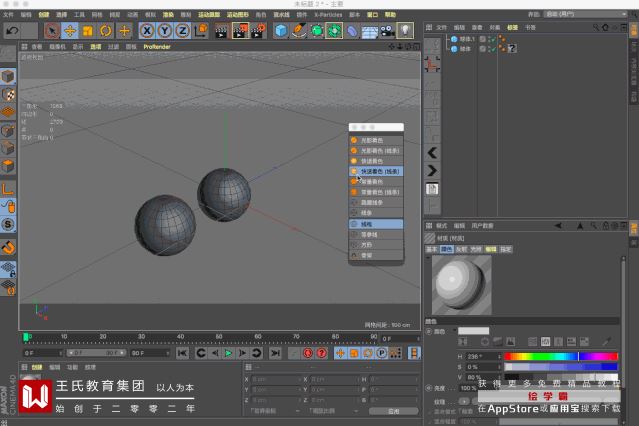The image size is (639, 426).
Task: Click the Undo arrow in toolbar
Action: [x=12, y=31]
